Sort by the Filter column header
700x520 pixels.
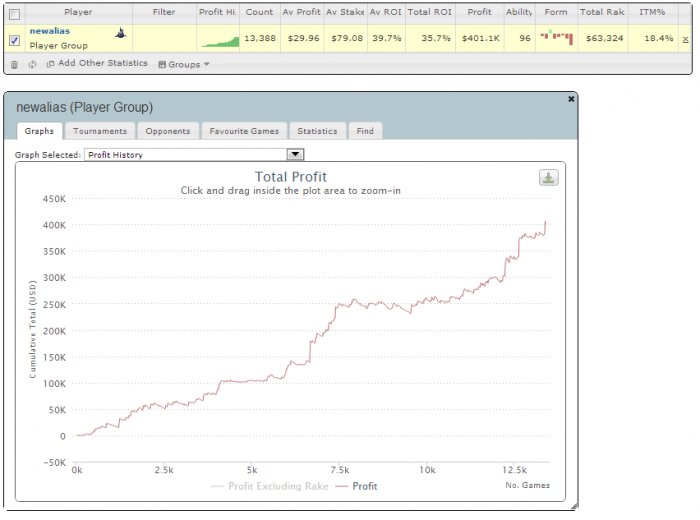pyautogui.click(x=164, y=12)
